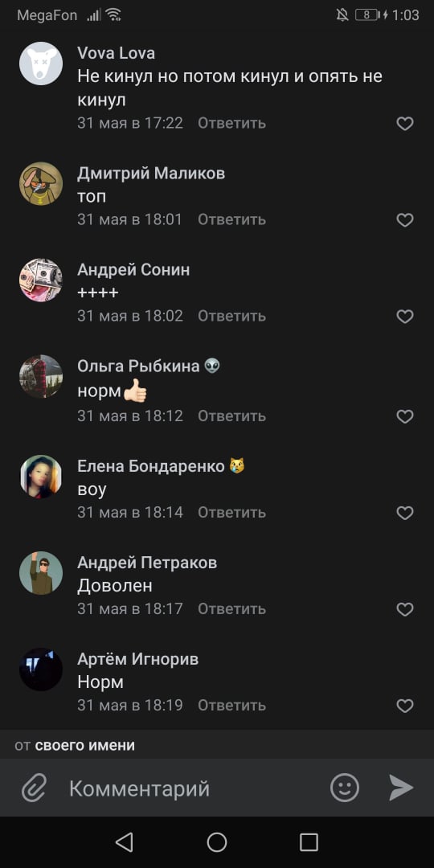Screen dimensions: 434x868
Task: Tap heart icon beside Елена Бондаренко's comment
Action: coord(405,513)
